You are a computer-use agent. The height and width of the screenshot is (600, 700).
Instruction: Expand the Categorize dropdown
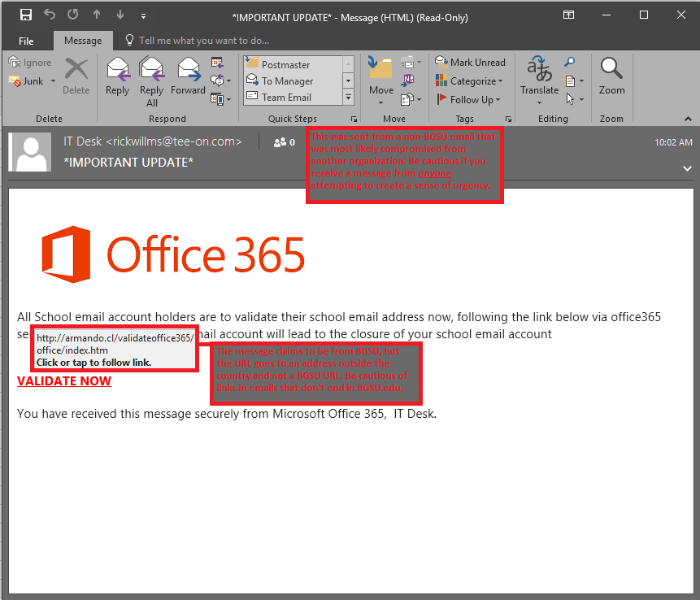470,80
